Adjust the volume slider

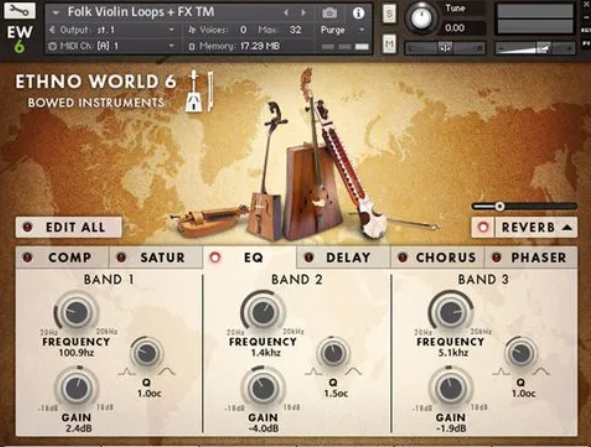(535, 48)
